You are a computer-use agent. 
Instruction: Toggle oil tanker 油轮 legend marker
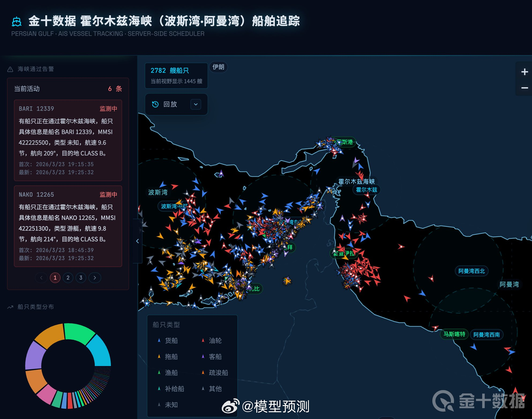[x=203, y=340]
